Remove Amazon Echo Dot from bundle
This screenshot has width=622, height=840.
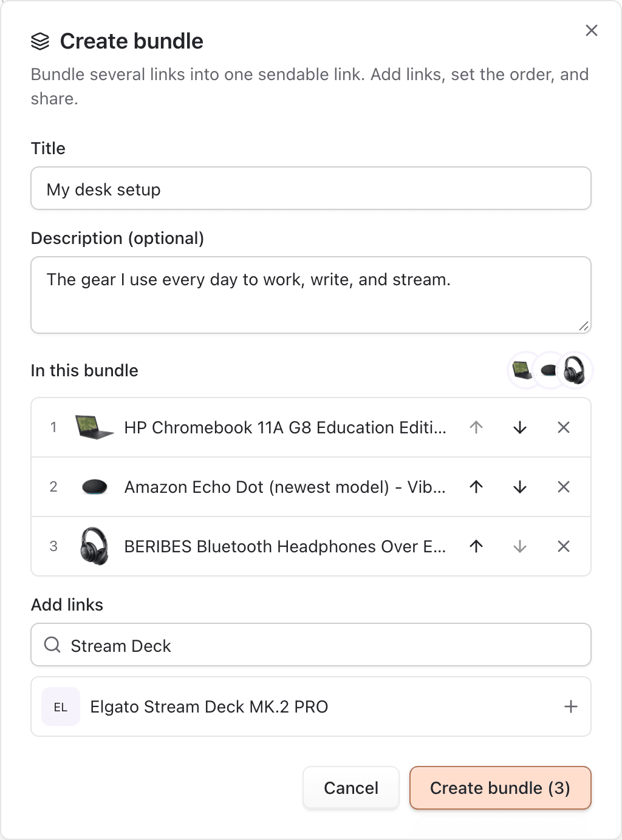tap(564, 487)
